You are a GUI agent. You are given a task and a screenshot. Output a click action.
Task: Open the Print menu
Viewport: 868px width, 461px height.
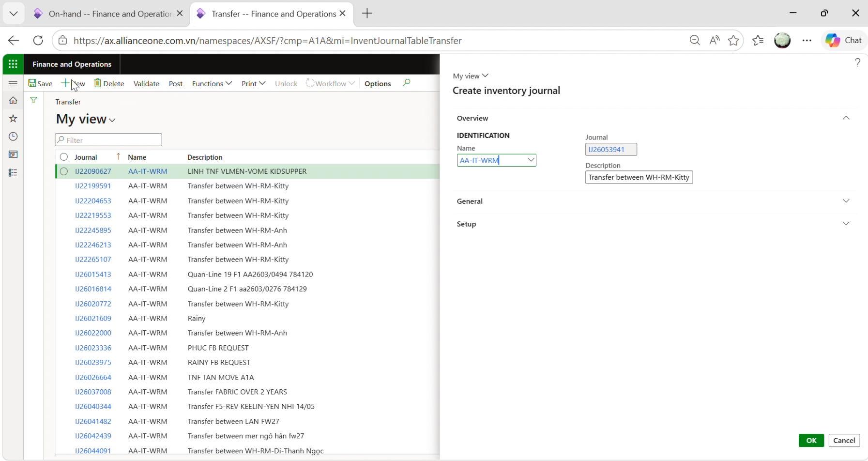[253, 84]
